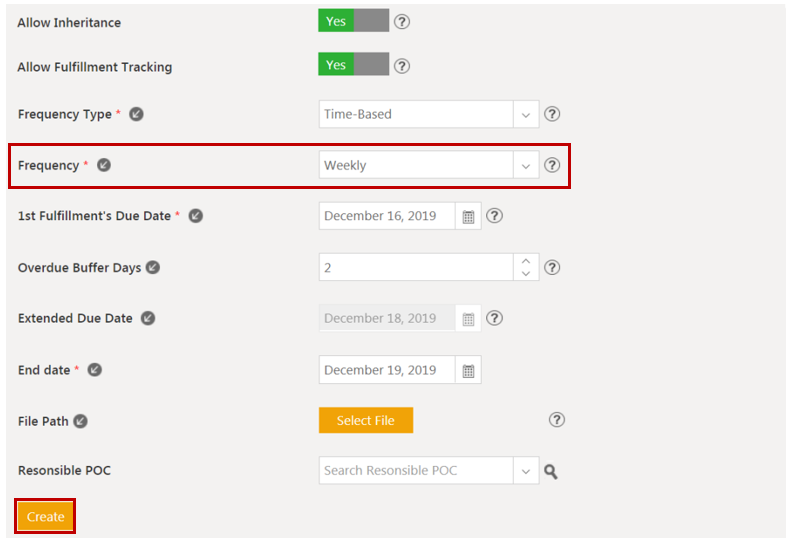Open calendar picker for End date
The image size is (794, 546).
pyautogui.click(x=468, y=371)
